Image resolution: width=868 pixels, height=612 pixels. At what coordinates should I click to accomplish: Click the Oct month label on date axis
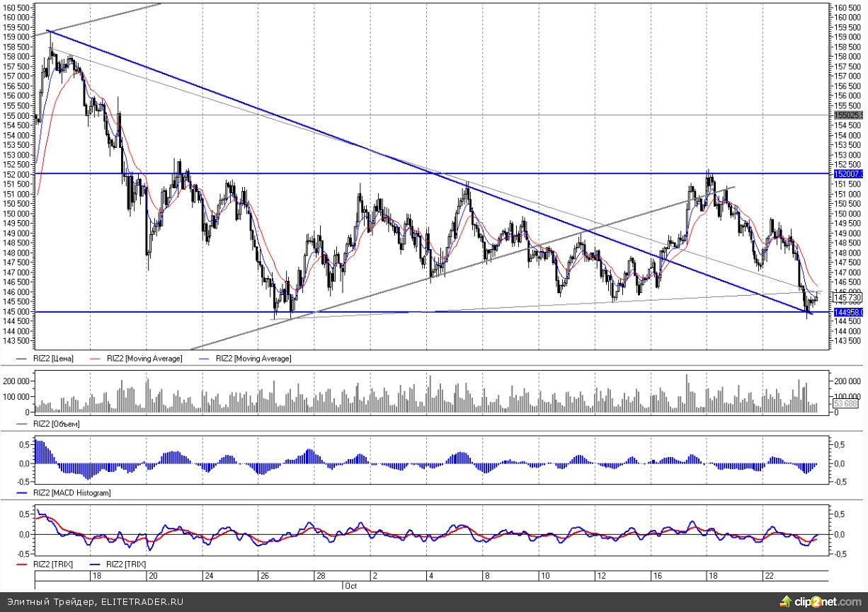(351, 586)
